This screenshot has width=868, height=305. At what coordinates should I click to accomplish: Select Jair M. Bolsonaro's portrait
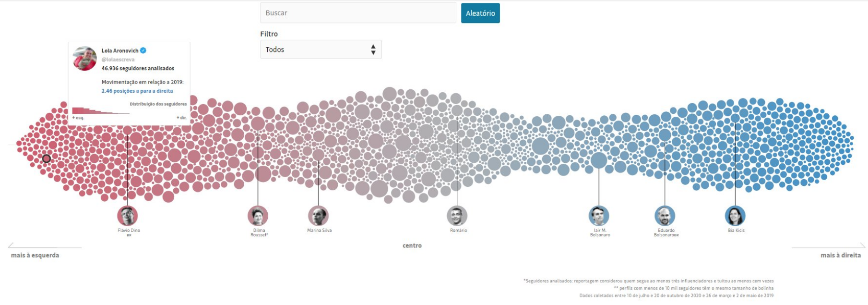point(599,216)
